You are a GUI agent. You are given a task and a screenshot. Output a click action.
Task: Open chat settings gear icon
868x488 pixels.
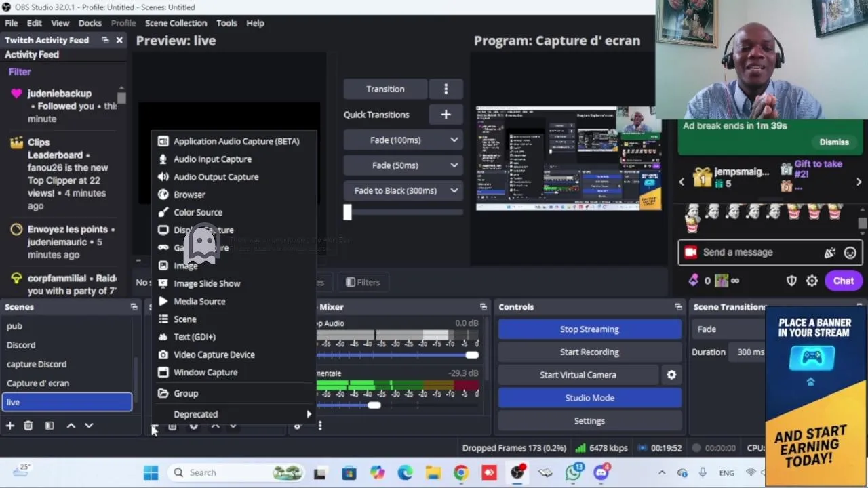(x=812, y=281)
